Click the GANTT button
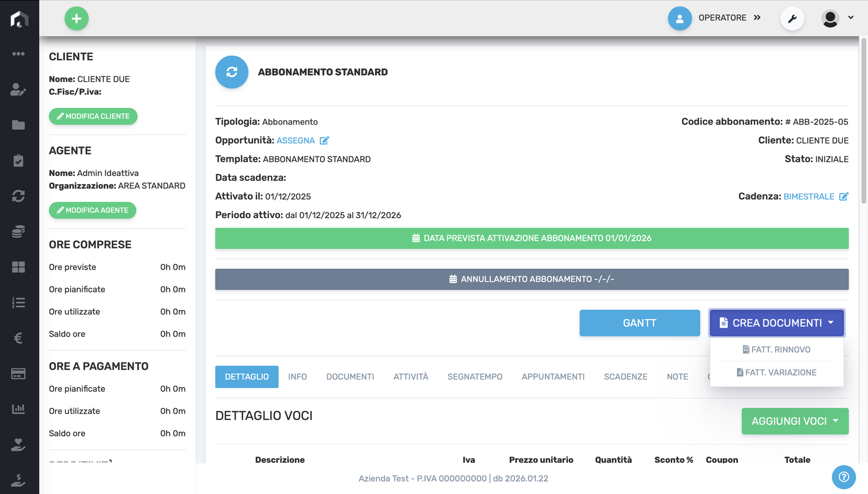This screenshot has height=494, width=868. pyautogui.click(x=639, y=323)
